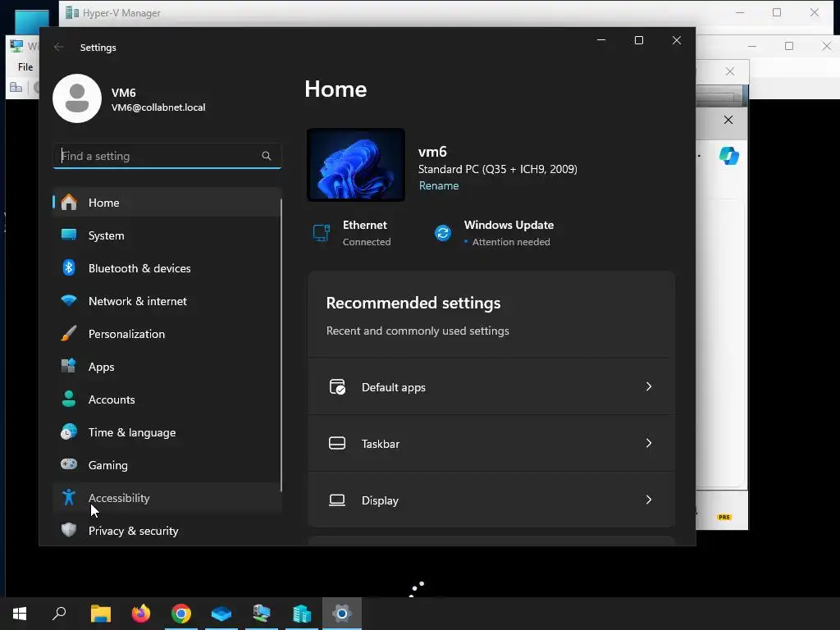Focus the Find a setting search box
This screenshot has width=840, height=630.
[167, 156]
